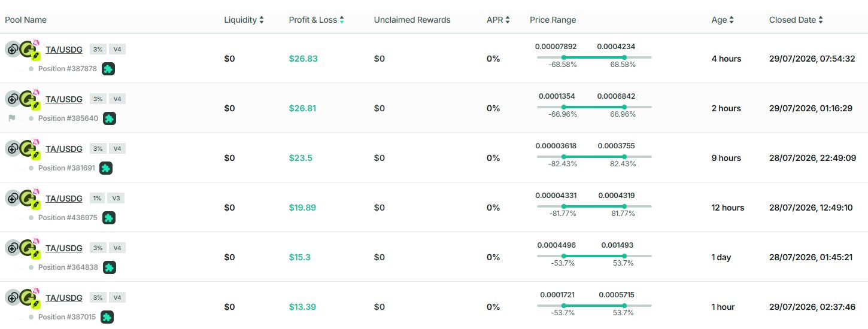868x329 pixels.
Task: Sort the table by Liquidity
Action: coord(244,20)
